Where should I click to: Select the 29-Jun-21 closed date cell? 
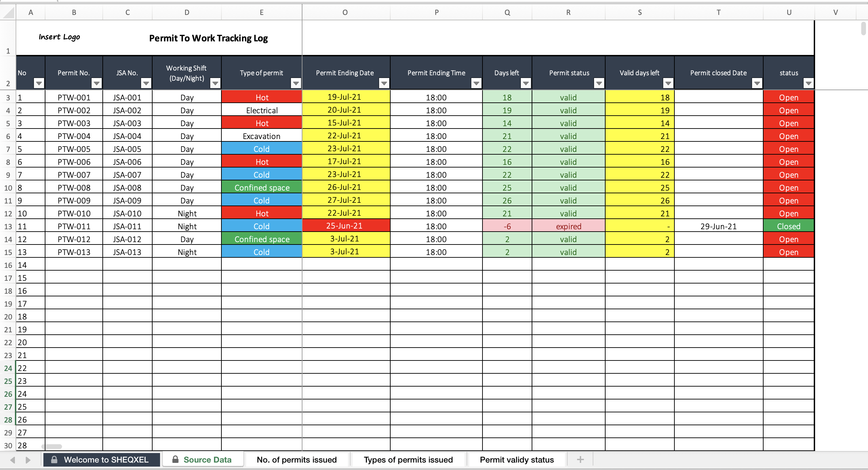(718, 227)
